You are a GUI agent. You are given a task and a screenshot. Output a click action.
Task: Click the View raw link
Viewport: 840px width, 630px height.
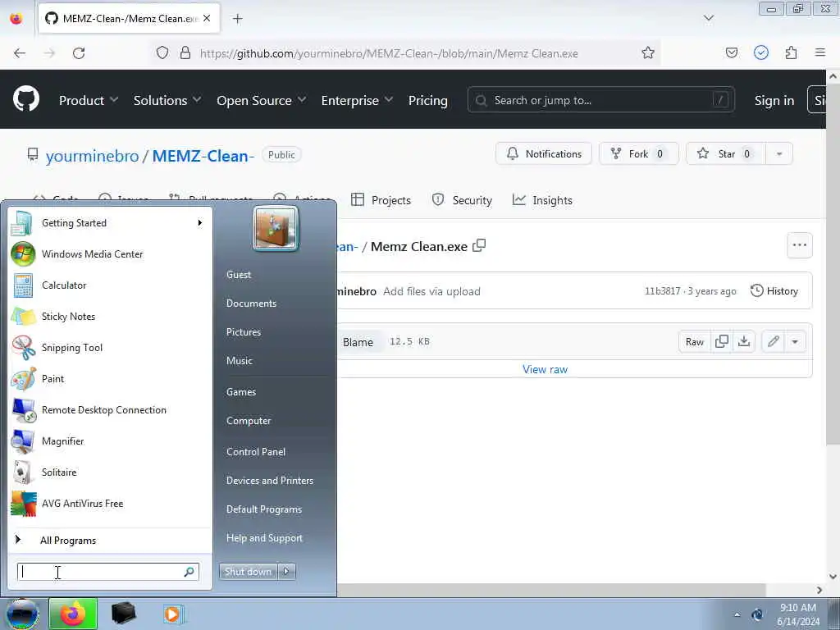545,369
